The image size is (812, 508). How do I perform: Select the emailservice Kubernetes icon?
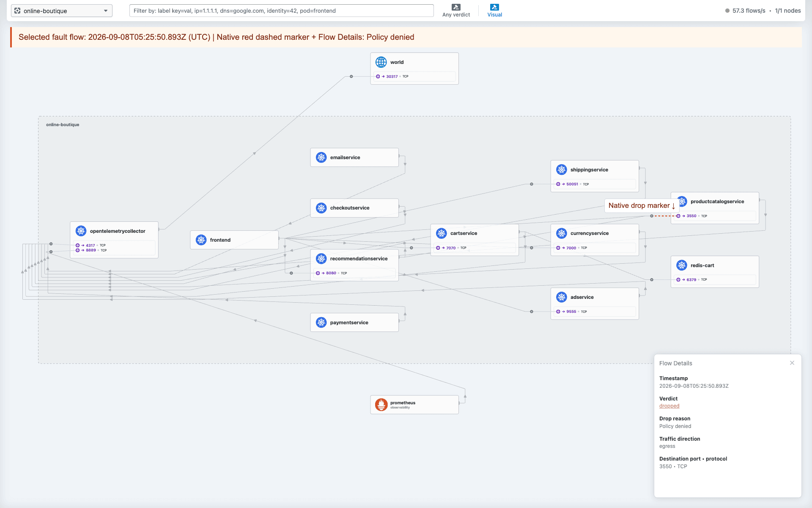321,157
